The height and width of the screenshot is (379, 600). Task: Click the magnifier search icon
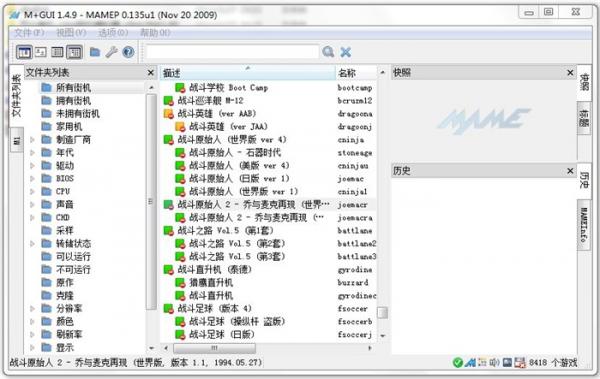[328, 52]
